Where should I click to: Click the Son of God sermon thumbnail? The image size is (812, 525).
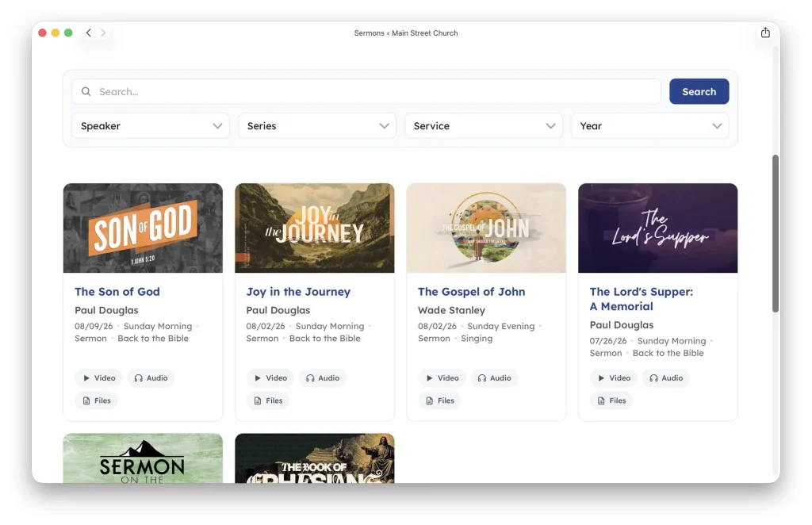point(143,228)
